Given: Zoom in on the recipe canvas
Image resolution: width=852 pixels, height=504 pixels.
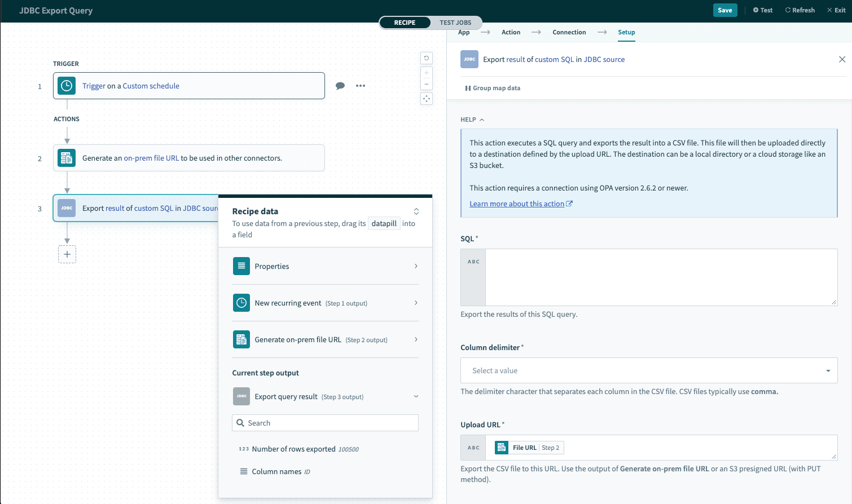Looking at the screenshot, I should pos(427,73).
